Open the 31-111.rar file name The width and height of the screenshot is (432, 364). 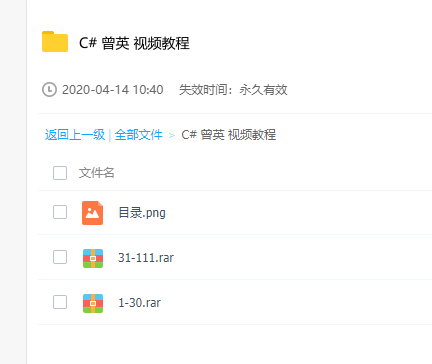pos(146,258)
